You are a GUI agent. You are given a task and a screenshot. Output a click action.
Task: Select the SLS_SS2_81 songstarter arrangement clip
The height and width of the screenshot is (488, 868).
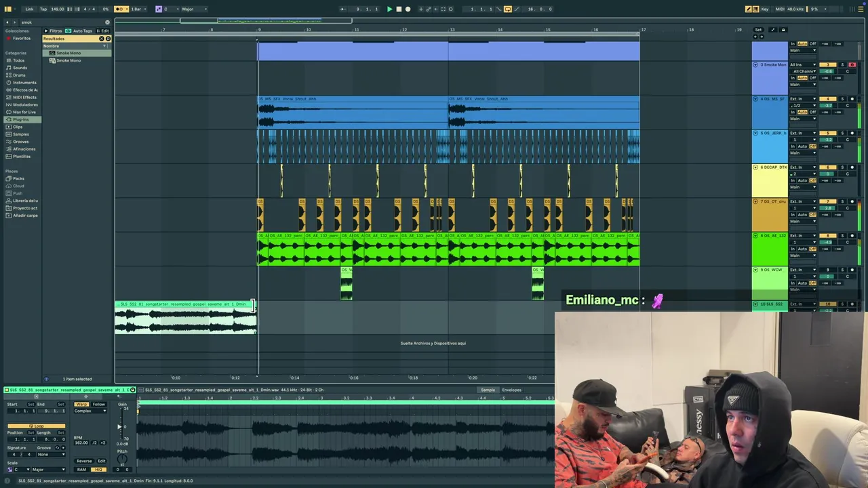[x=186, y=319]
